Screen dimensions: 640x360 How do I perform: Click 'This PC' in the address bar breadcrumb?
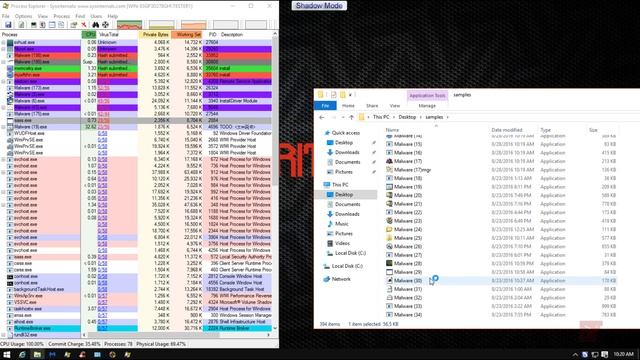coord(381,117)
